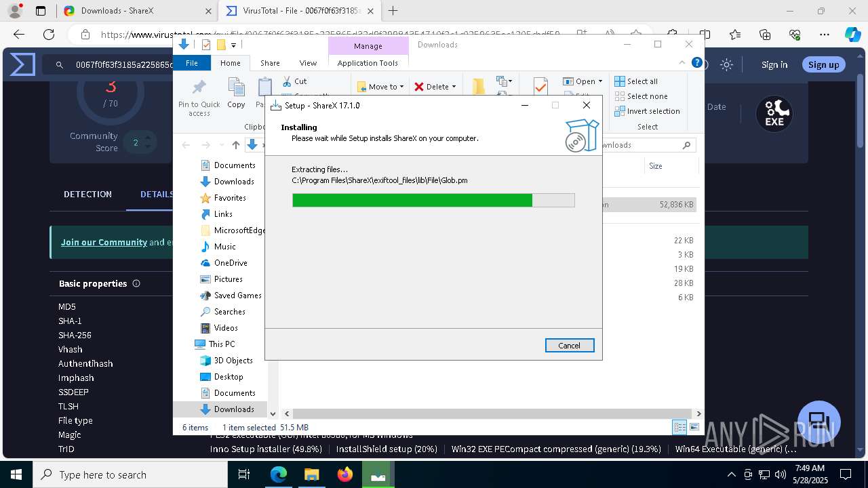The width and height of the screenshot is (868, 488).
Task: Open the Move to dropdown in the ribbon
Action: coord(380,87)
